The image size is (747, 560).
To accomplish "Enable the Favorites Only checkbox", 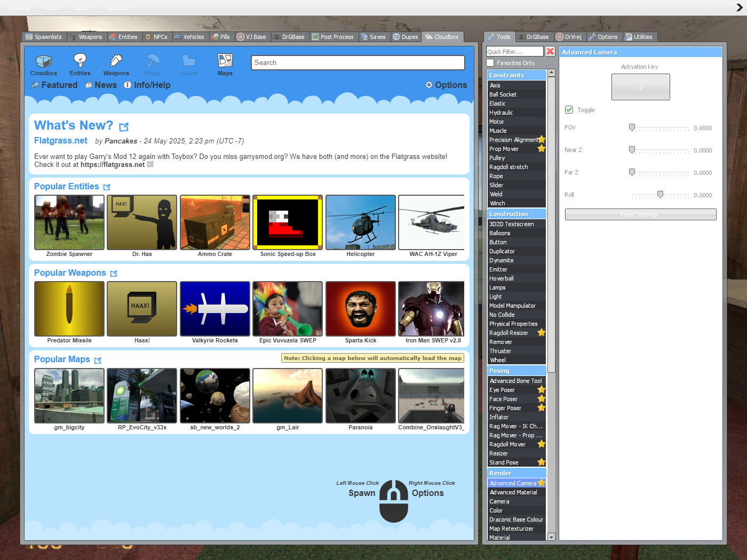I will (x=490, y=63).
